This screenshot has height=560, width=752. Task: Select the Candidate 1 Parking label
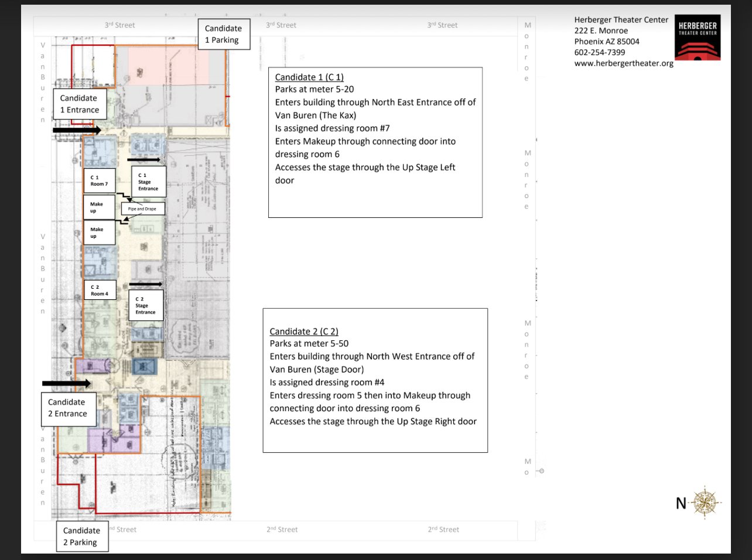[x=224, y=35]
